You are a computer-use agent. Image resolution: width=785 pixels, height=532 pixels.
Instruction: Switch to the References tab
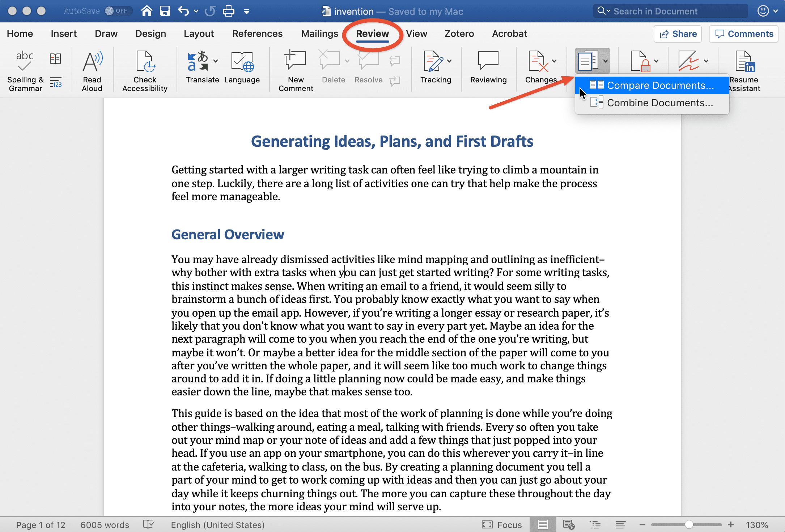click(x=257, y=34)
